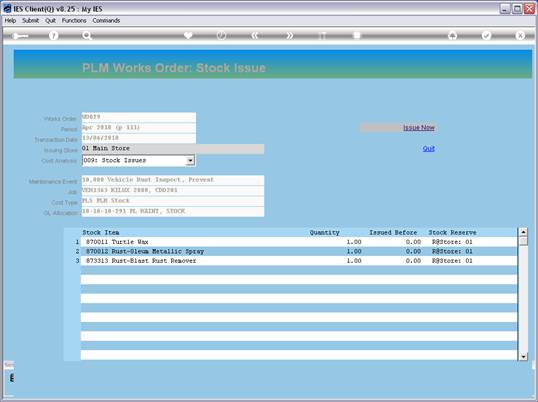
Task: Click the magnifier search icon
Action: tap(87, 36)
